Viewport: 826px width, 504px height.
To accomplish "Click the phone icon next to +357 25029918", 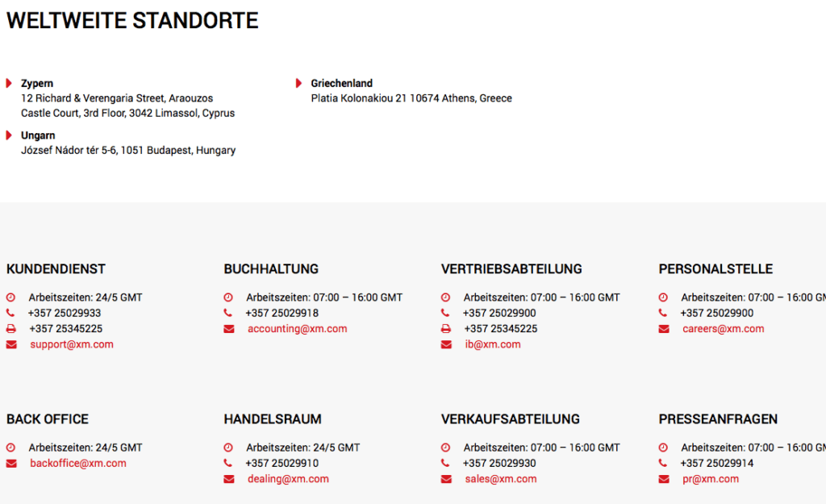I will coord(227,313).
